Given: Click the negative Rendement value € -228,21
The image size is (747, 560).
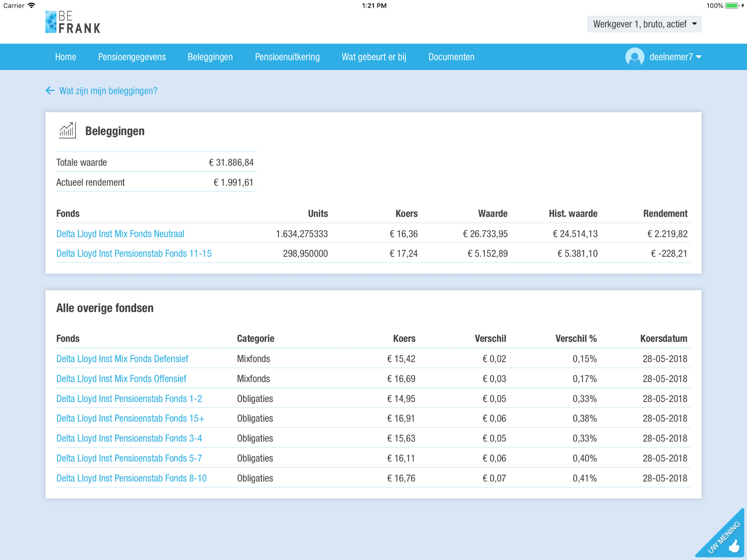Looking at the screenshot, I should tap(669, 254).
